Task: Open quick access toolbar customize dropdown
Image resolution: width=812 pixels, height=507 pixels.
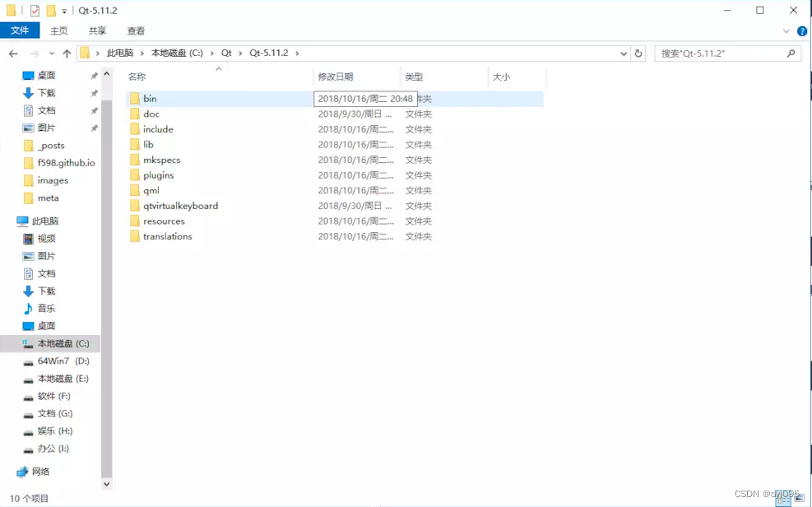Action: click(x=64, y=11)
